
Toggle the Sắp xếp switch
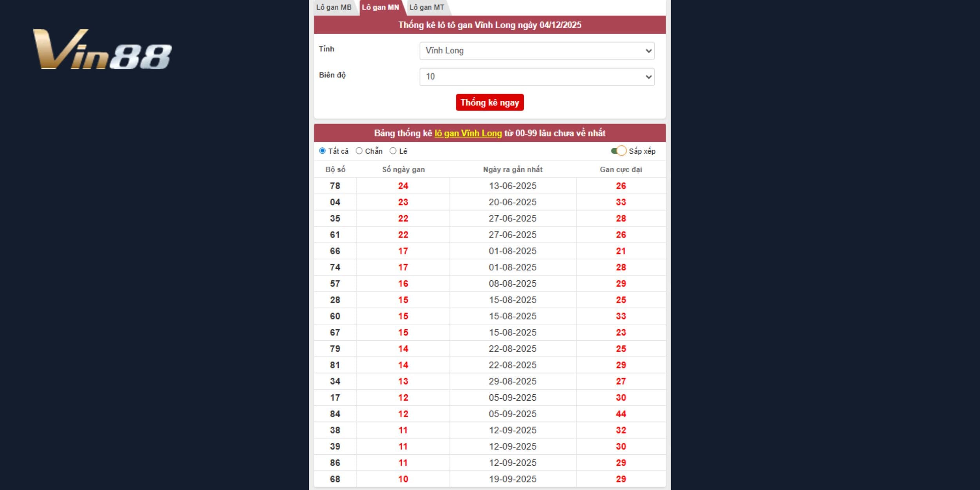[x=617, y=151]
